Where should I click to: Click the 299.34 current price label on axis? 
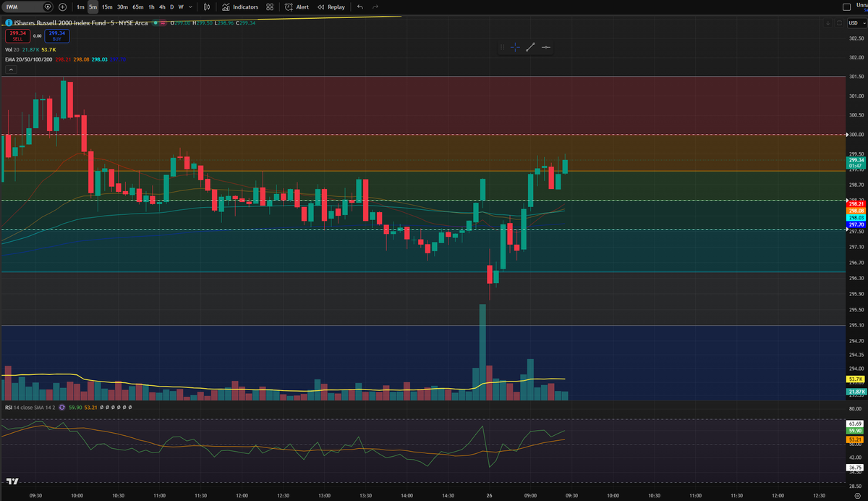click(855, 161)
